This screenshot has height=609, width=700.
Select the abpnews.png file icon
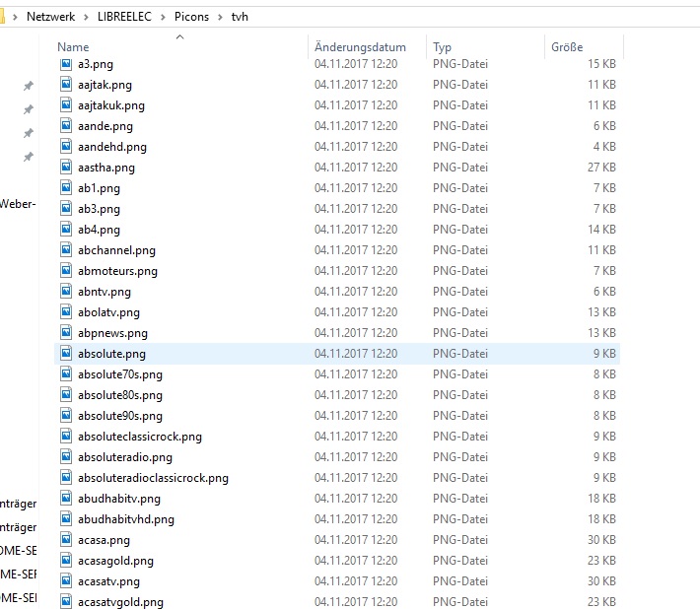click(66, 333)
